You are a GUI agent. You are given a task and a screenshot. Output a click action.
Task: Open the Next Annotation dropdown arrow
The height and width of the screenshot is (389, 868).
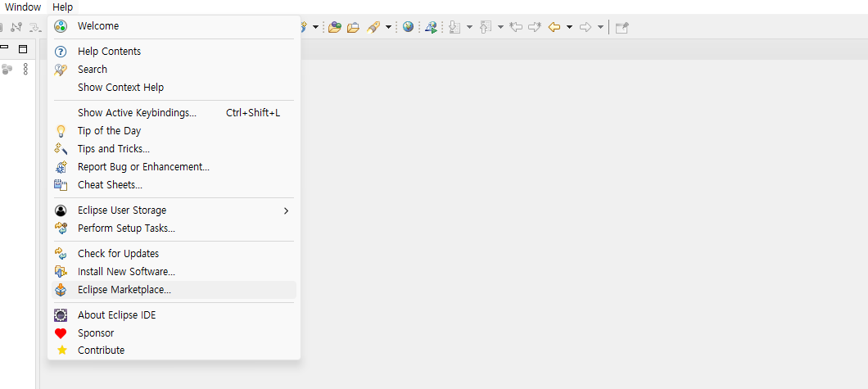coord(469,27)
